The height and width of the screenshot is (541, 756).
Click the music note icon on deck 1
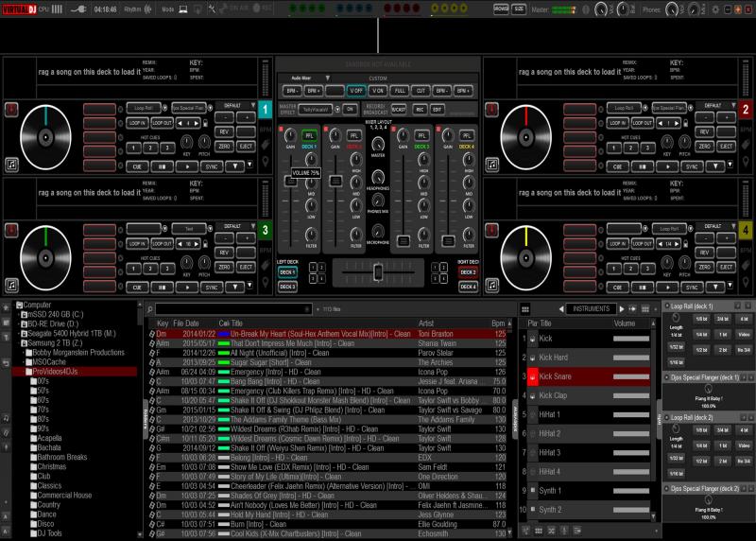click(x=10, y=165)
